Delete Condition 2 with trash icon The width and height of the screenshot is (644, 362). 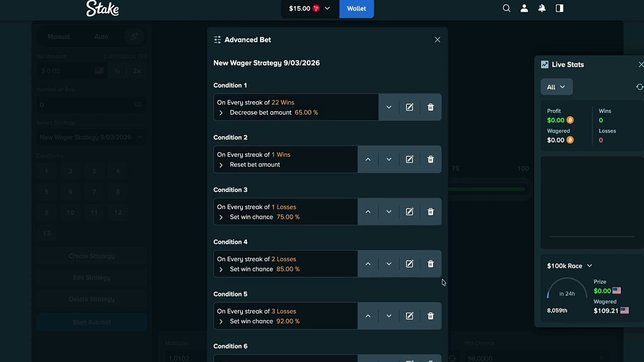(431, 159)
